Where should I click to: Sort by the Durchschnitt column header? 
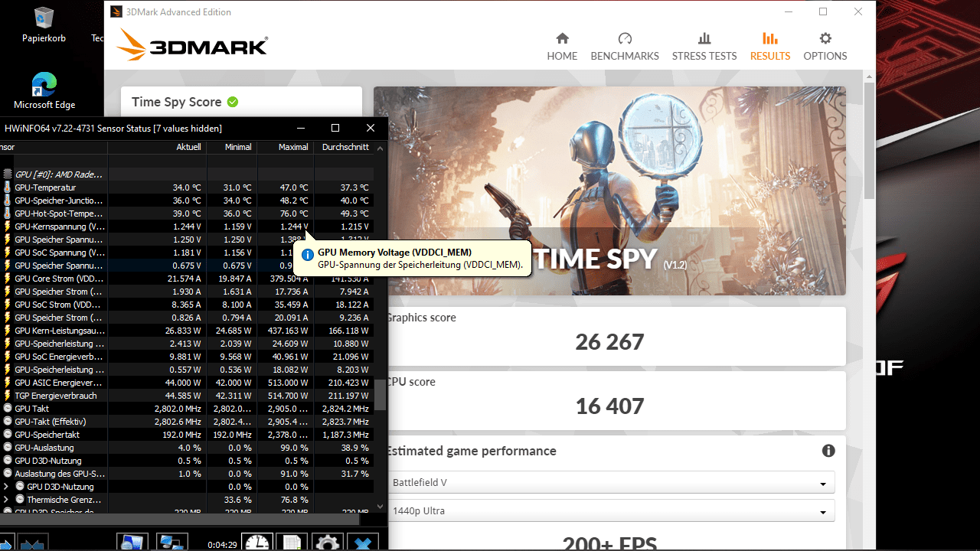(x=343, y=147)
